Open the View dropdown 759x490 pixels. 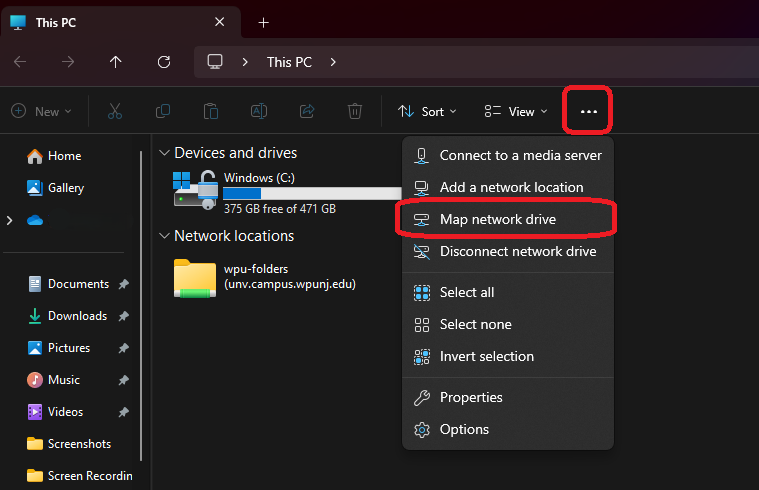[516, 111]
